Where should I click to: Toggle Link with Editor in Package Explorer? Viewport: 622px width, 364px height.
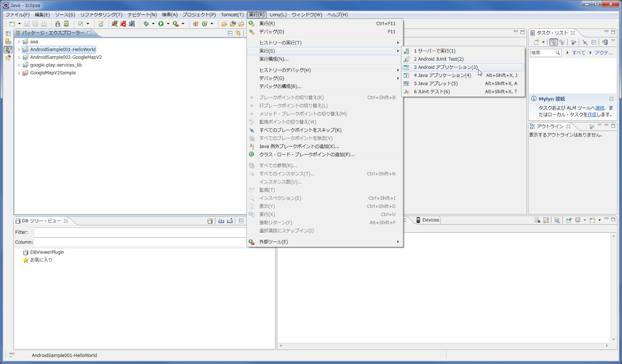[x=238, y=33]
